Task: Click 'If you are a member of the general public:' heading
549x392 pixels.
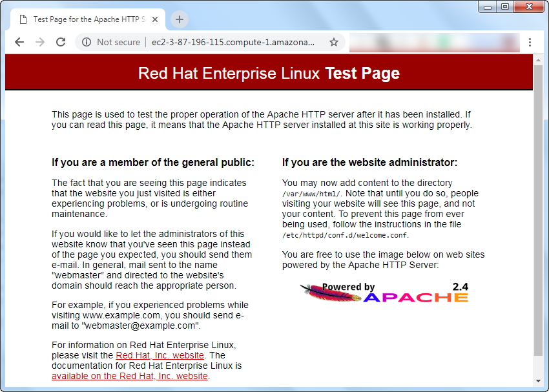Action: [153, 162]
